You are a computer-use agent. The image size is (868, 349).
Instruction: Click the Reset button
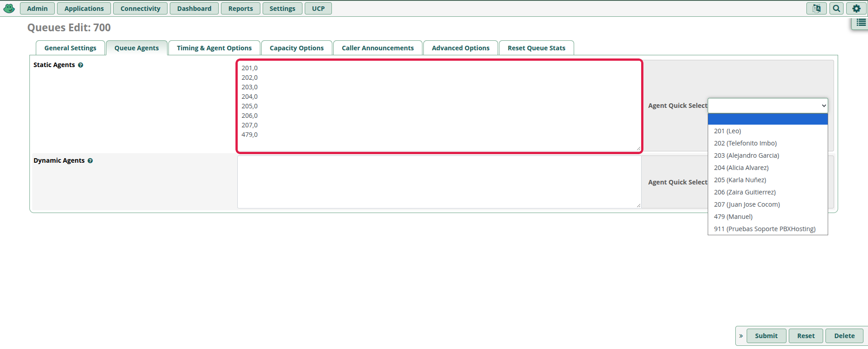tap(806, 336)
